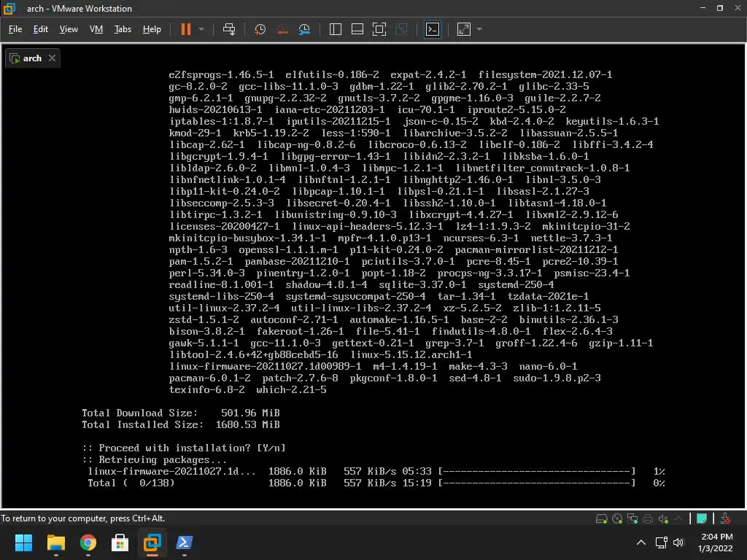Open File Explorer from the taskbar
Viewport: 747px width, 560px height.
click(x=55, y=542)
